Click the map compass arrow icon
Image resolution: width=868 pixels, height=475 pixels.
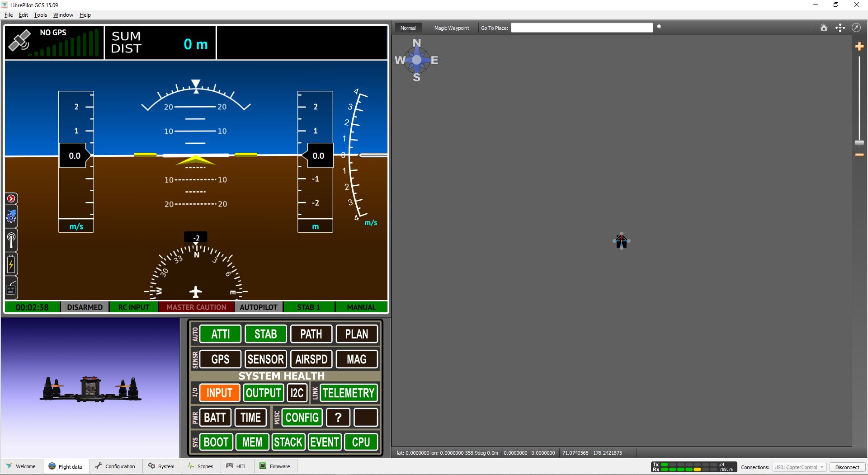[856, 28]
